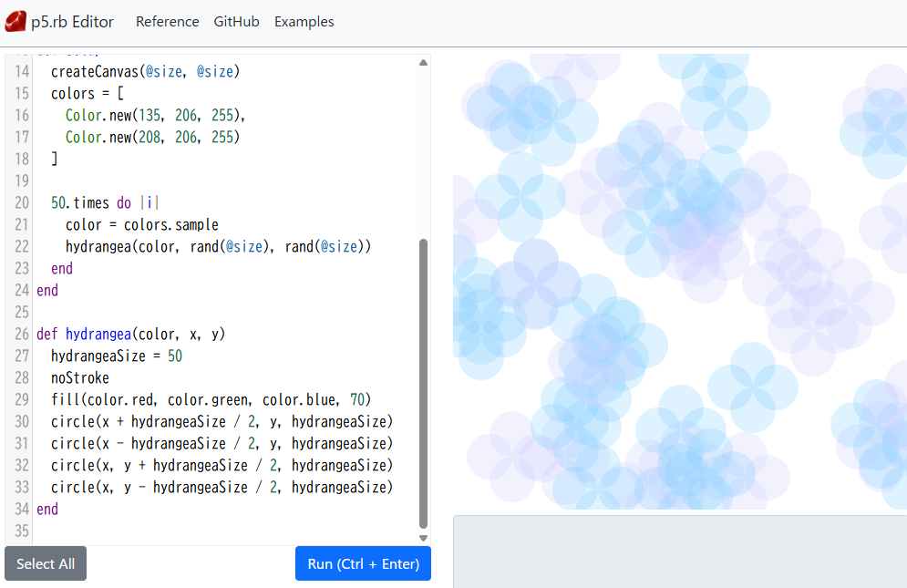Click 'circle(x, y + hydrangeaSize / 2' line

point(222,465)
